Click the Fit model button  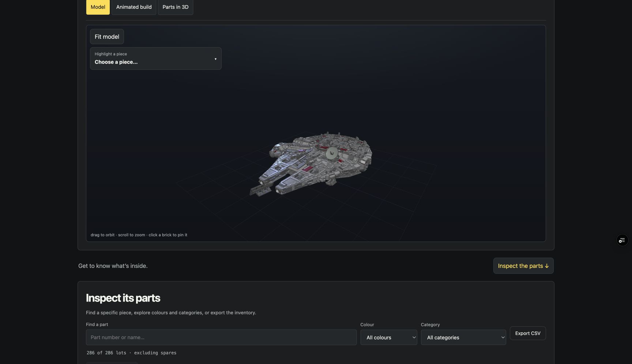click(x=107, y=37)
